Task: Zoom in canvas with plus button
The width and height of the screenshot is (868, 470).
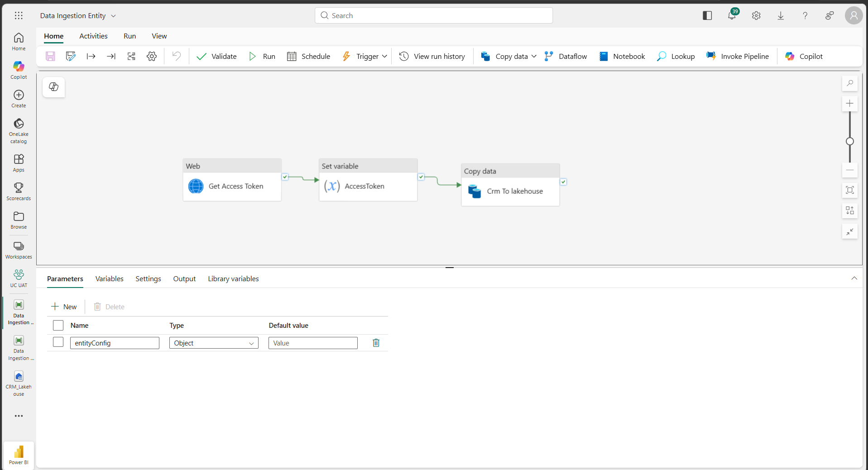Action: pyautogui.click(x=850, y=104)
